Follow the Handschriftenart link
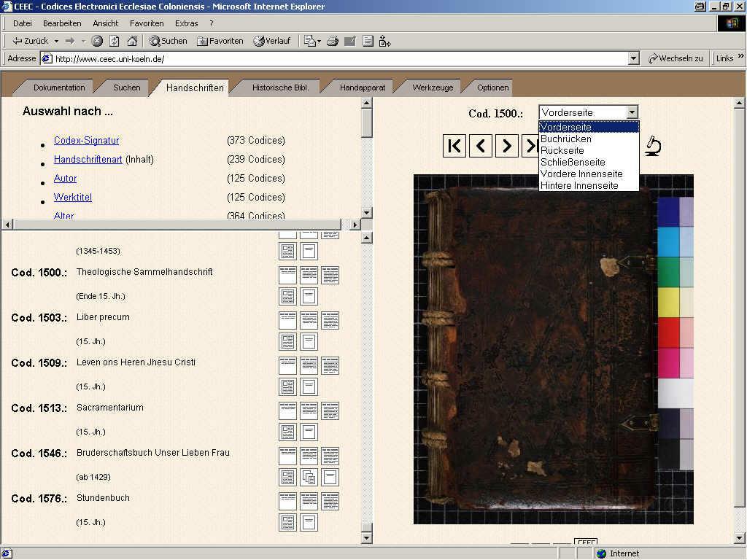The width and height of the screenshot is (747, 560). (x=88, y=160)
